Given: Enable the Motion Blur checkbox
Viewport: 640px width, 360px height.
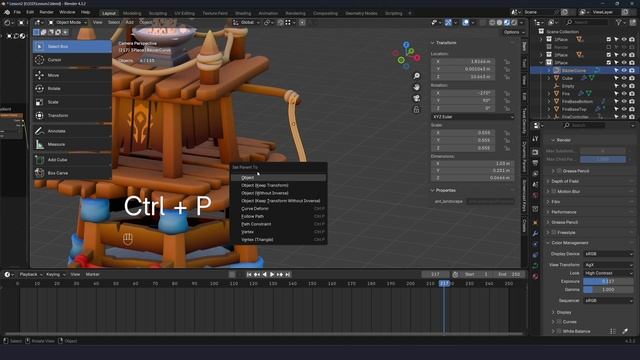Looking at the screenshot, I should coord(554,191).
